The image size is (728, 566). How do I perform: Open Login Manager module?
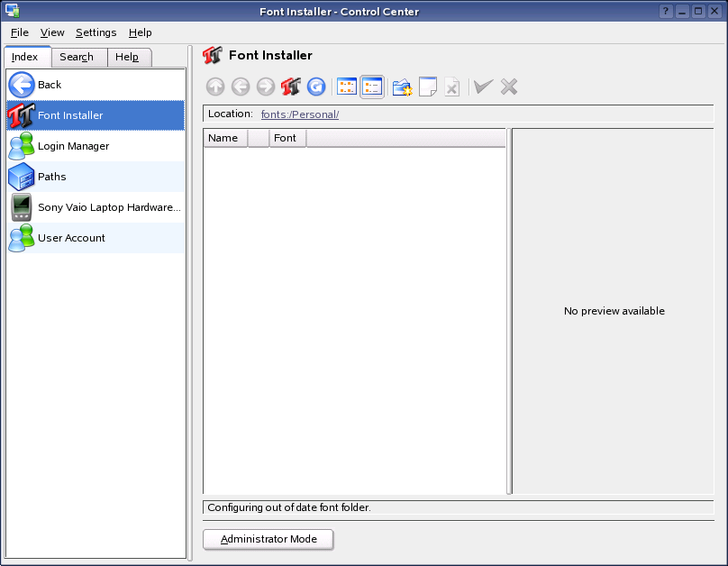pos(96,146)
